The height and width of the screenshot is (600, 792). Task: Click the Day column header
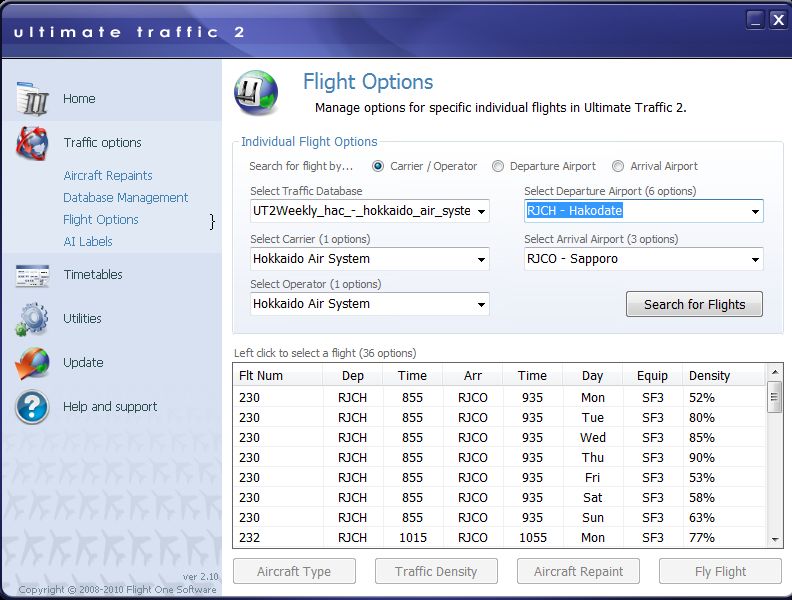[592, 376]
